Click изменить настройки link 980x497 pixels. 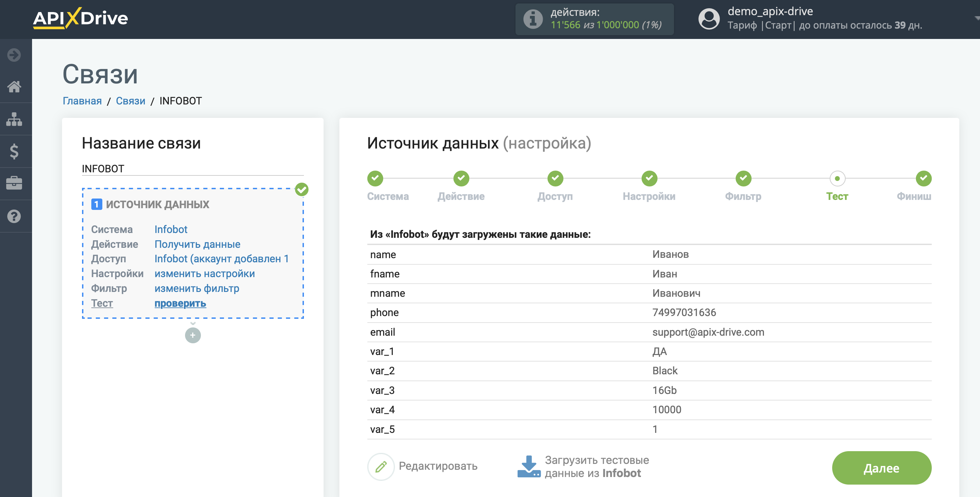(x=204, y=274)
